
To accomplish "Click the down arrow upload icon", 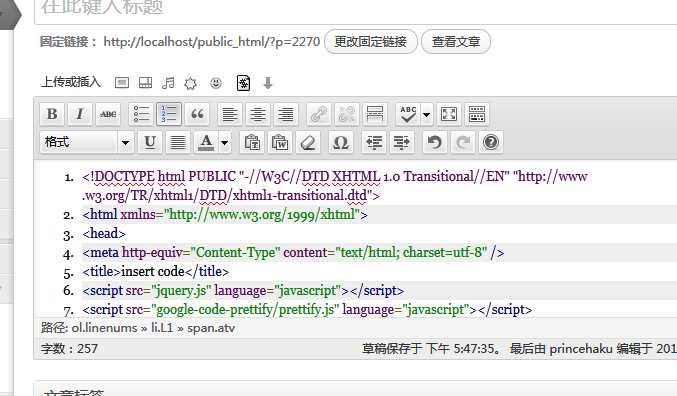I will (x=268, y=83).
